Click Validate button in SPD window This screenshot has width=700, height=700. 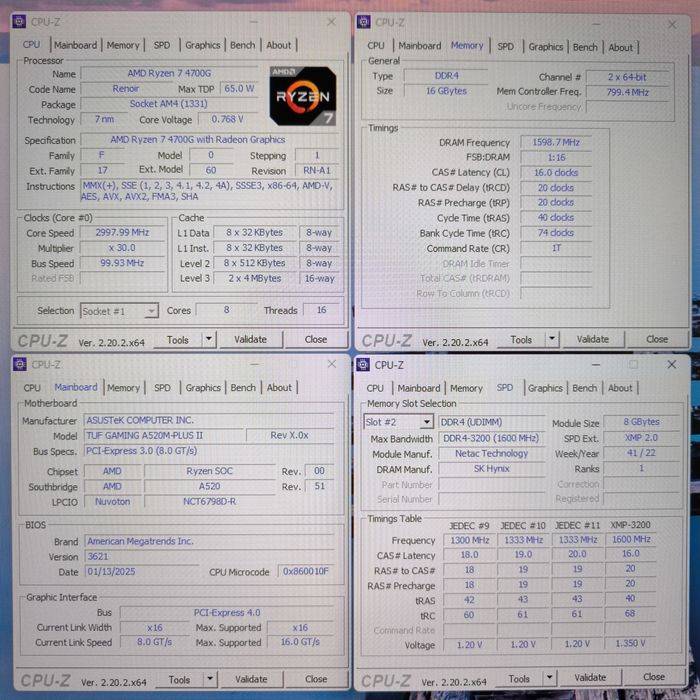tap(590, 678)
